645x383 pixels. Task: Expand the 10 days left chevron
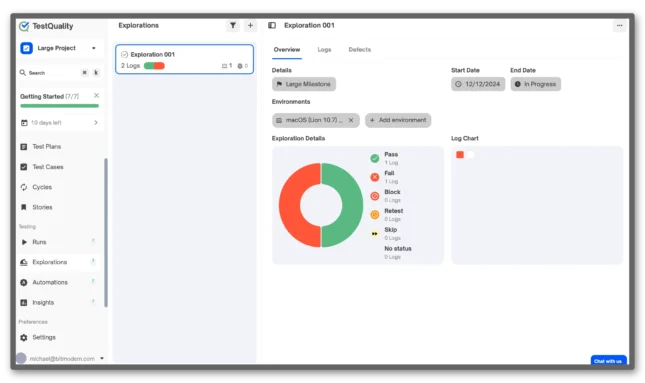pyautogui.click(x=96, y=123)
